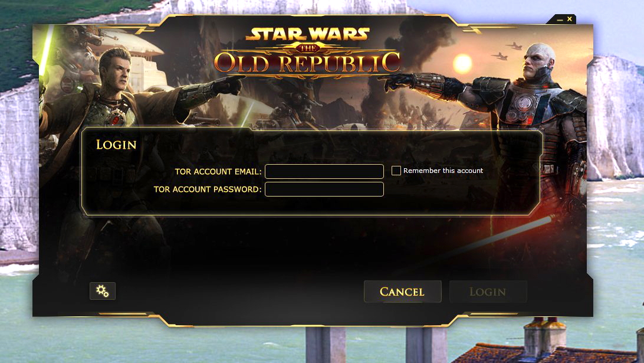Focus the TOR Account Password field
The width and height of the screenshot is (644, 363).
[x=324, y=189]
